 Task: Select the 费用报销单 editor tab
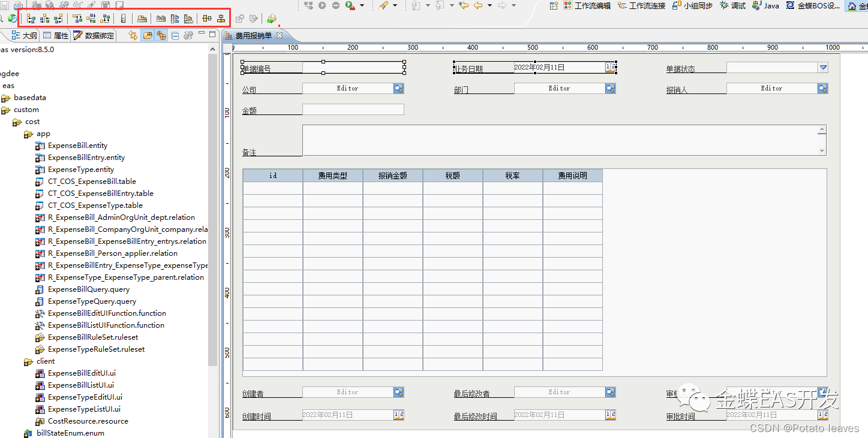253,36
